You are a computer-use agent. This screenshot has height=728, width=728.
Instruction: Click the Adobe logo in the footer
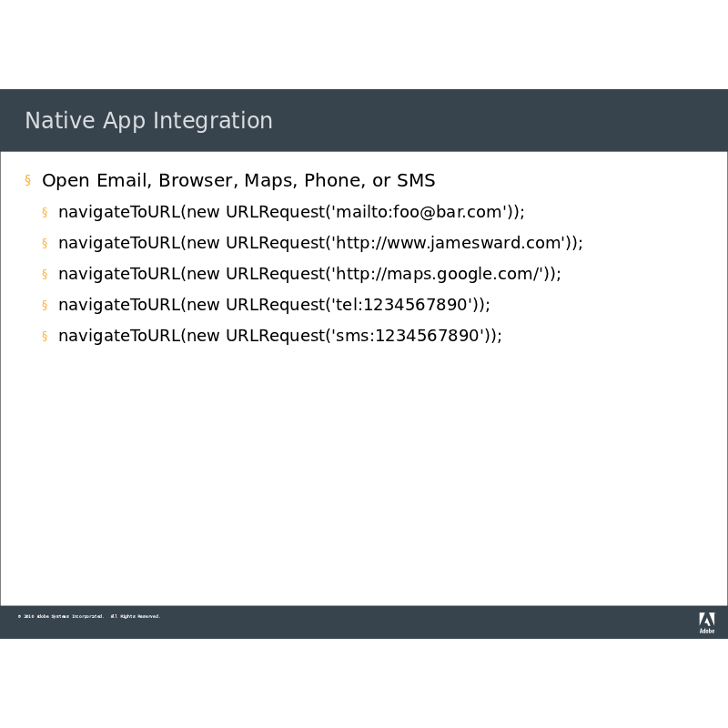pos(706,622)
